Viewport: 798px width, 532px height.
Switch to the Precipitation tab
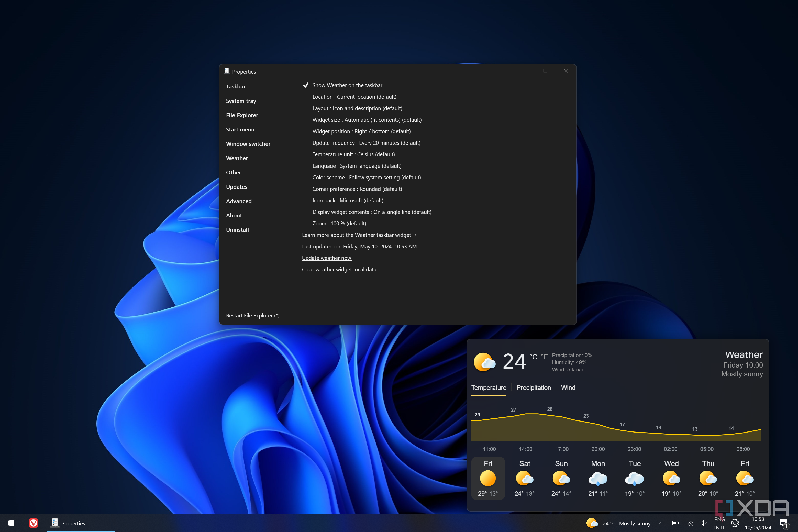click(533, 387)
